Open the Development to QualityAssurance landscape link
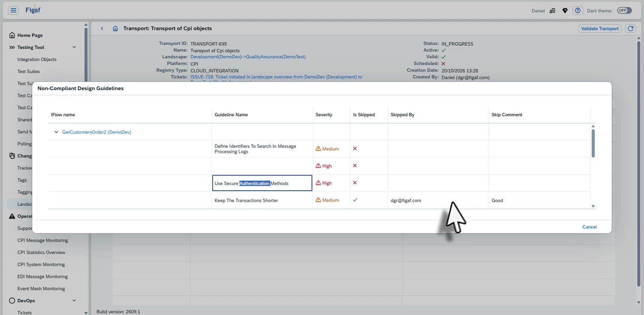Image resolution: width=644 pixels, height=315 pixels. tap(248, 57)
